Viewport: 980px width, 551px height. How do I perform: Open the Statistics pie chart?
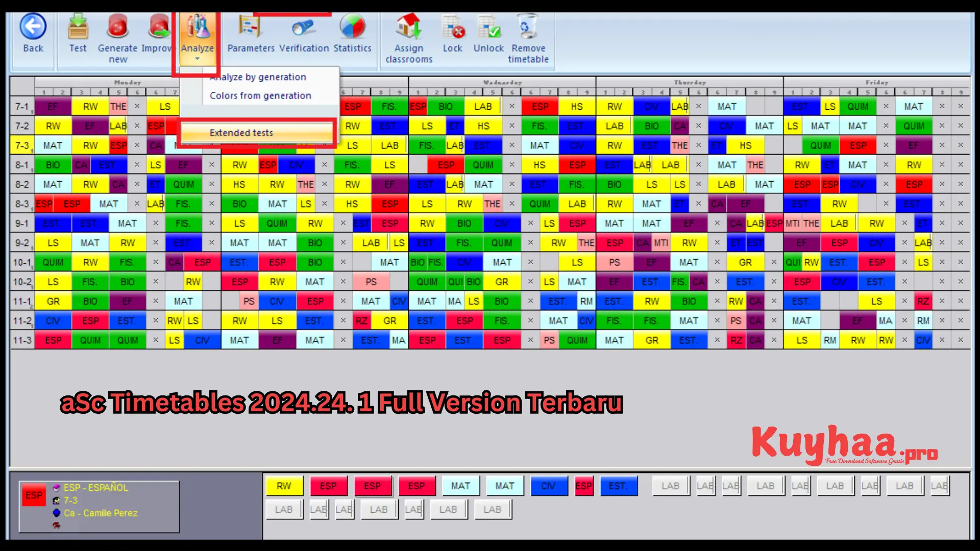pyautogui.click(x=353, y=27)
